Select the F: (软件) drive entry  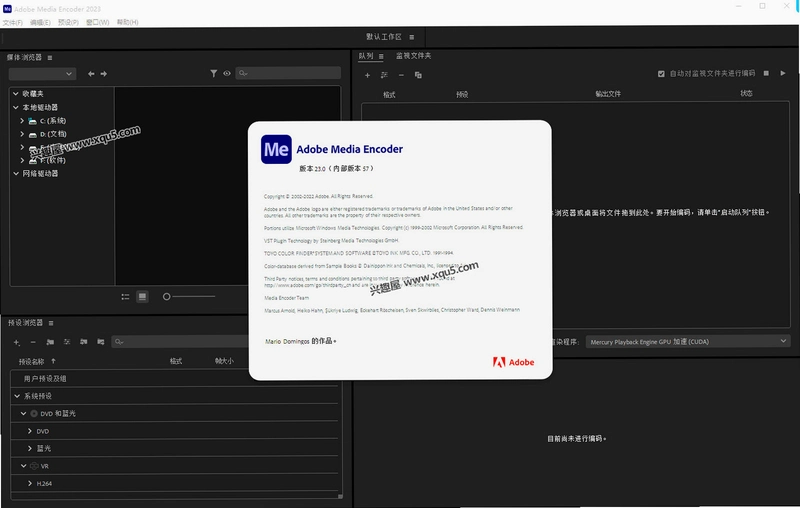53,160
